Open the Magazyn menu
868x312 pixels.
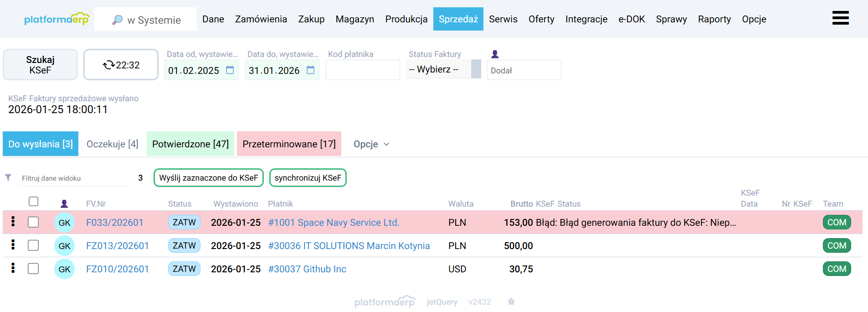(354, 19)
